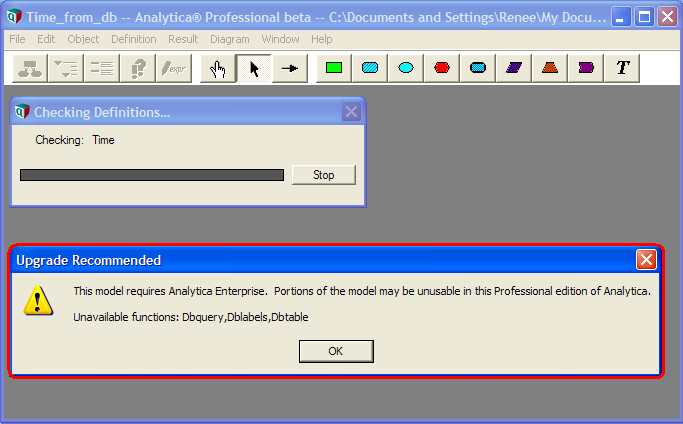Open the Outline view toolbar icon
This screenshot has width=683, height=424.
66,68
